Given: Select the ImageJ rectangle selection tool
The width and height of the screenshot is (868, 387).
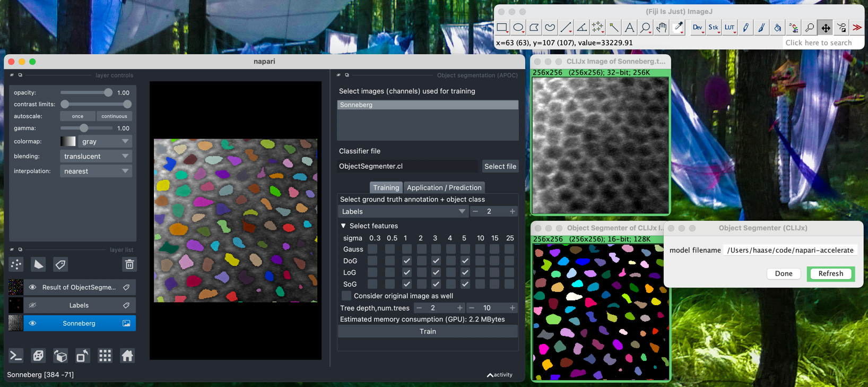Looking at the screenshot, I should [502, 28].
